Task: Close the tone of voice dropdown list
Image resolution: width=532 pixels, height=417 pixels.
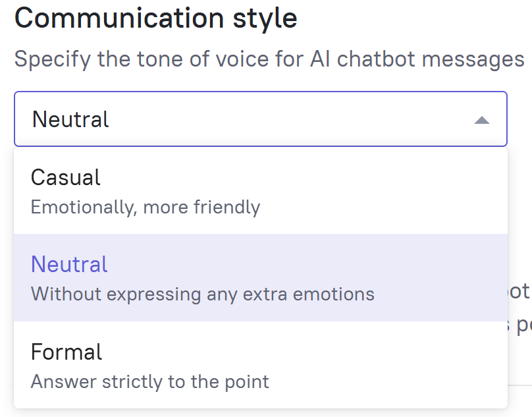Action: tap(482, 120)
